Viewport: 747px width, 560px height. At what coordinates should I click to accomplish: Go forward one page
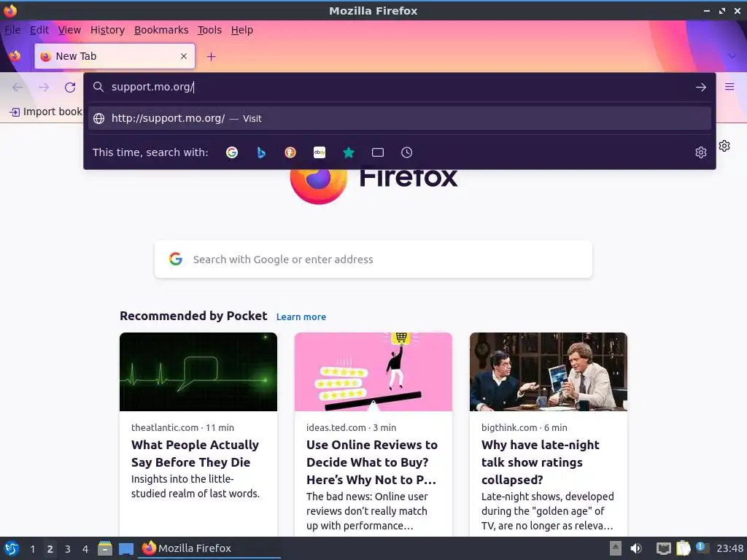pos(44,87)
